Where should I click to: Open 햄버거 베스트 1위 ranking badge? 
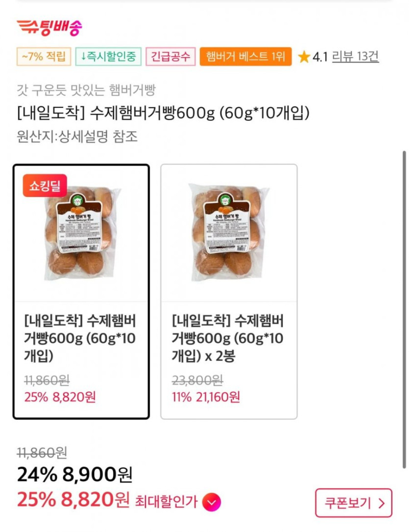245,57
